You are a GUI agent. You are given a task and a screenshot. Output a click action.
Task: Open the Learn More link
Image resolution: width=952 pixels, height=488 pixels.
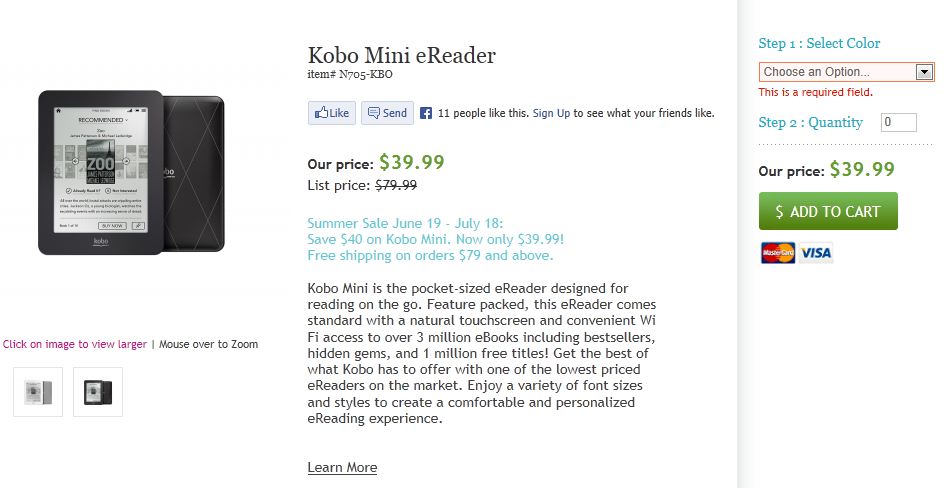(x=342, y=467)
